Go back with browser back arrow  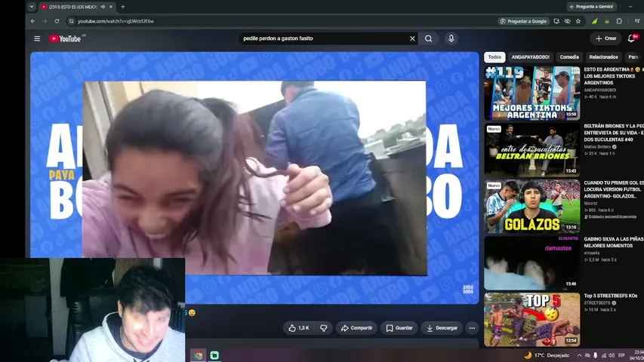[33, 21]
